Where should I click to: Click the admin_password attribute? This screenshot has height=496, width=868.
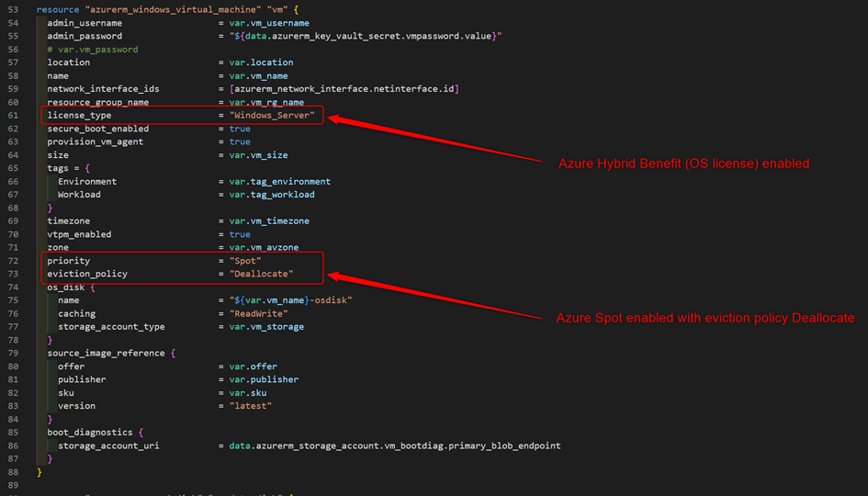[x=85, y=36]
